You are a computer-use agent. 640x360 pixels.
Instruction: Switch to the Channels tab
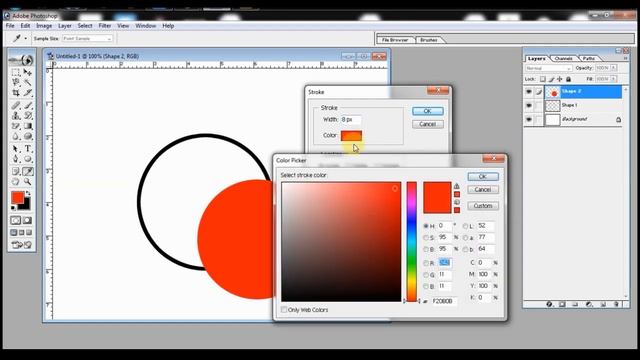point(563,58)
